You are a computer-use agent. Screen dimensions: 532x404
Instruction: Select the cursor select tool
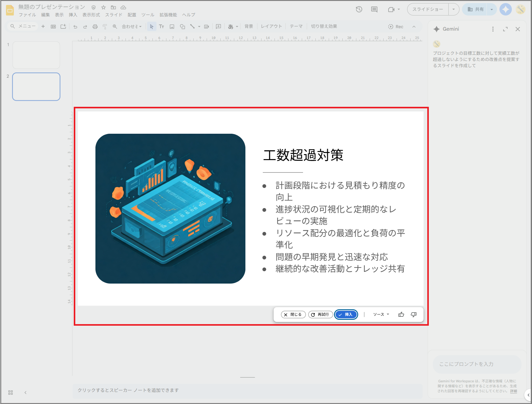[x=152, y=27]
